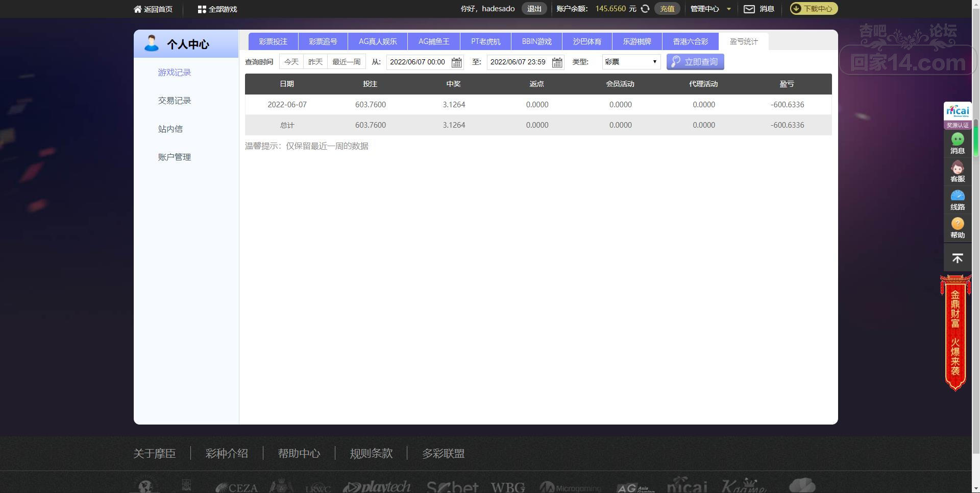Click the home icon for 返回首页
980x493 pixels.
coord(137,9)
